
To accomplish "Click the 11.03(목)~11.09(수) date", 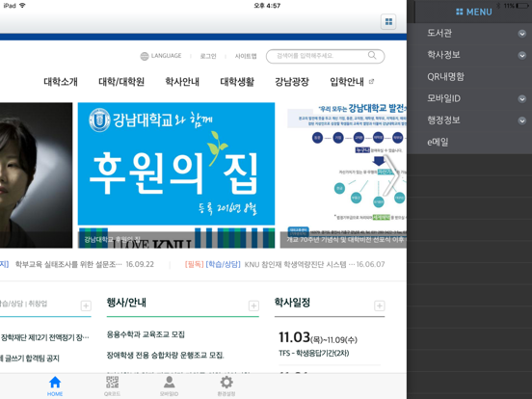I will coord(318,337).
